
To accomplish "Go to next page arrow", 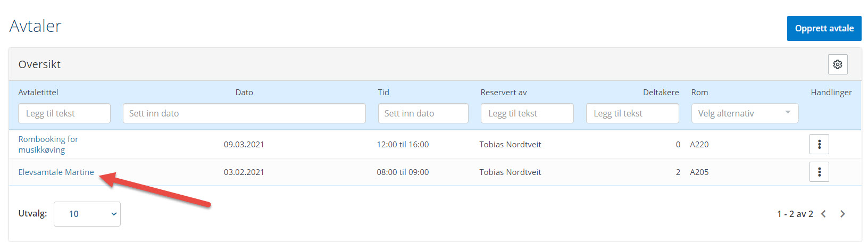I will (x=842, y=214).
